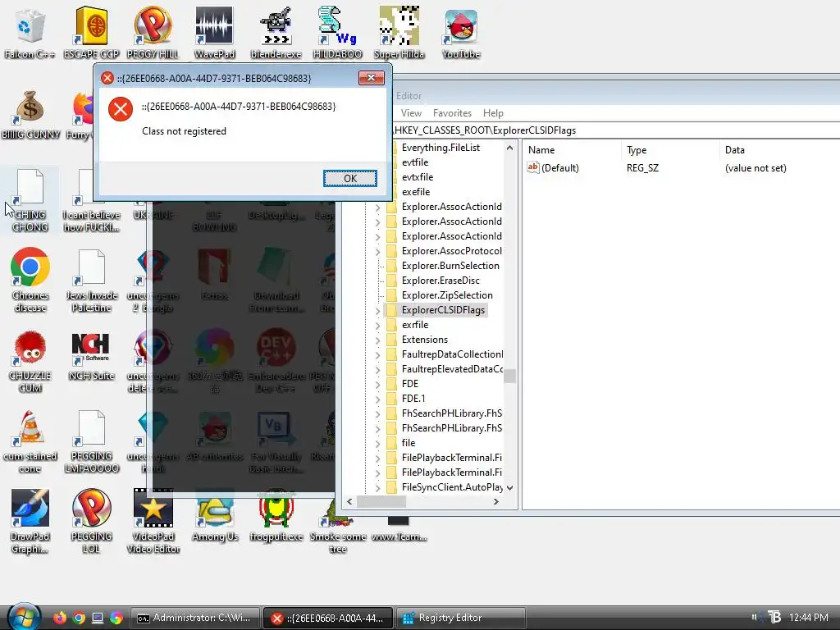Click OK in the Class not registered dialog

click(349, 178)
